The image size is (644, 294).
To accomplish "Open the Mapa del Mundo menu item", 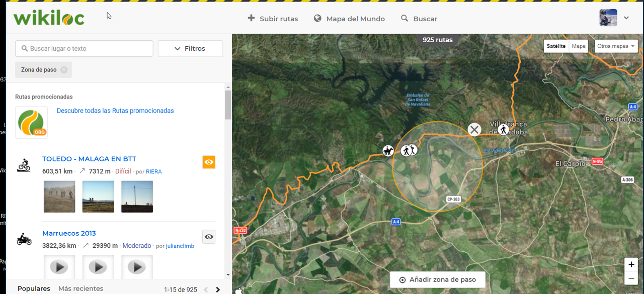I will [349, 19].
